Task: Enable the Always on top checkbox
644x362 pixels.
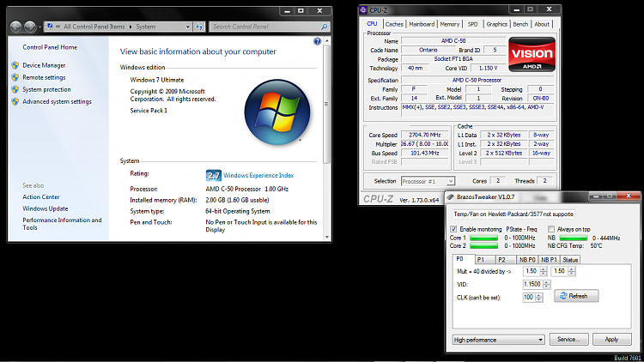Action: point(551,229)
